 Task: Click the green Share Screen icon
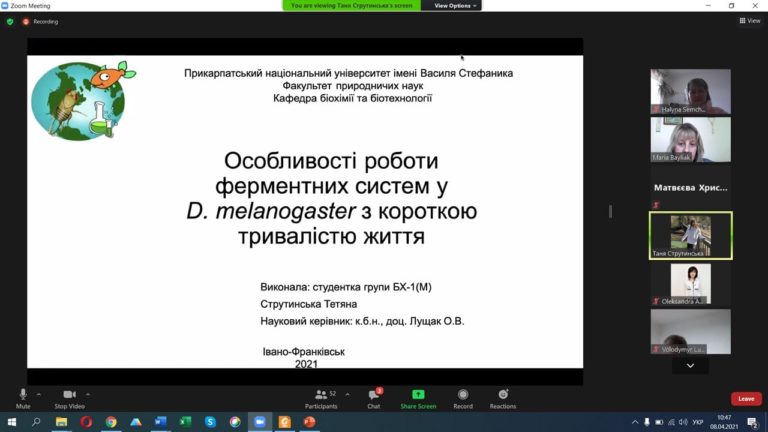[418, 394]
